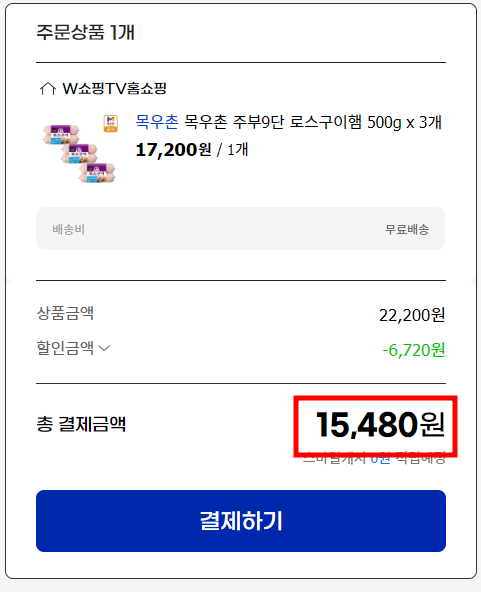Click the 무료배송 free shipping text

[407, 229]
